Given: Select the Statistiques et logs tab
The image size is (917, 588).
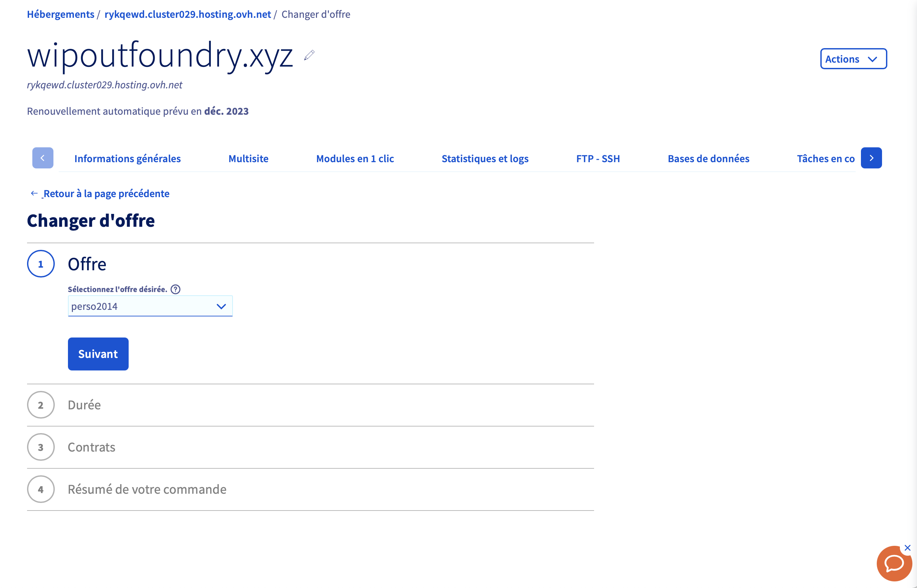Looking at the screenshot, I should pyautogui.click(x=485, y=159).
